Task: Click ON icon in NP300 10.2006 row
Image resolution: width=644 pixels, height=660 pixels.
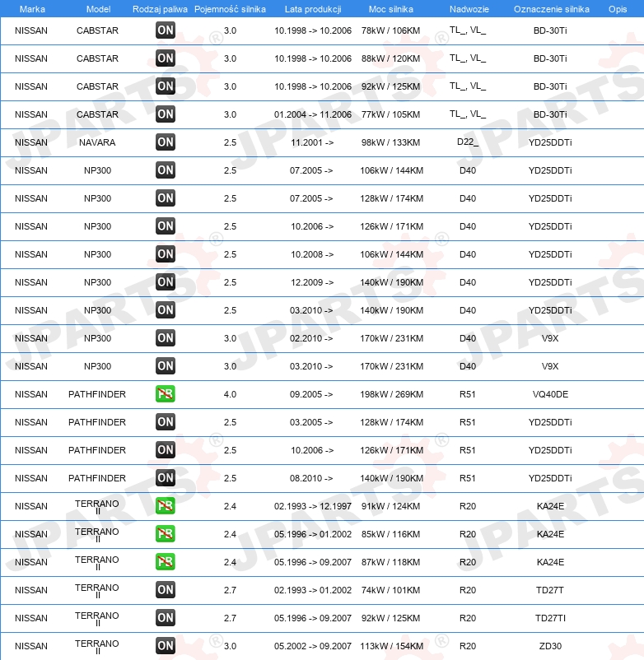Action: [x=165, y=226]
